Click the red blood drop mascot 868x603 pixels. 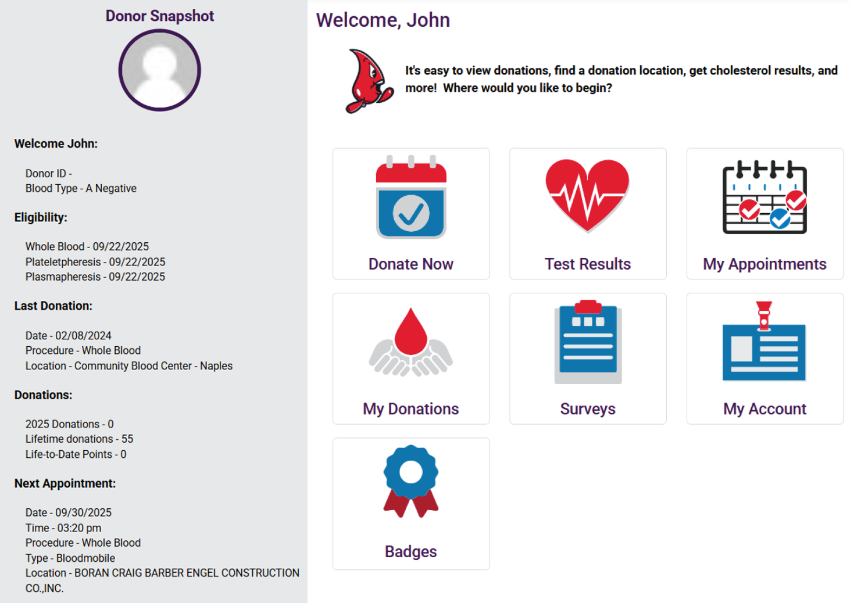coord(369,81)
